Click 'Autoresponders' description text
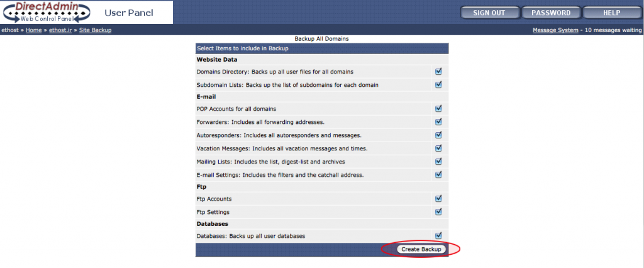 point(279,135)
